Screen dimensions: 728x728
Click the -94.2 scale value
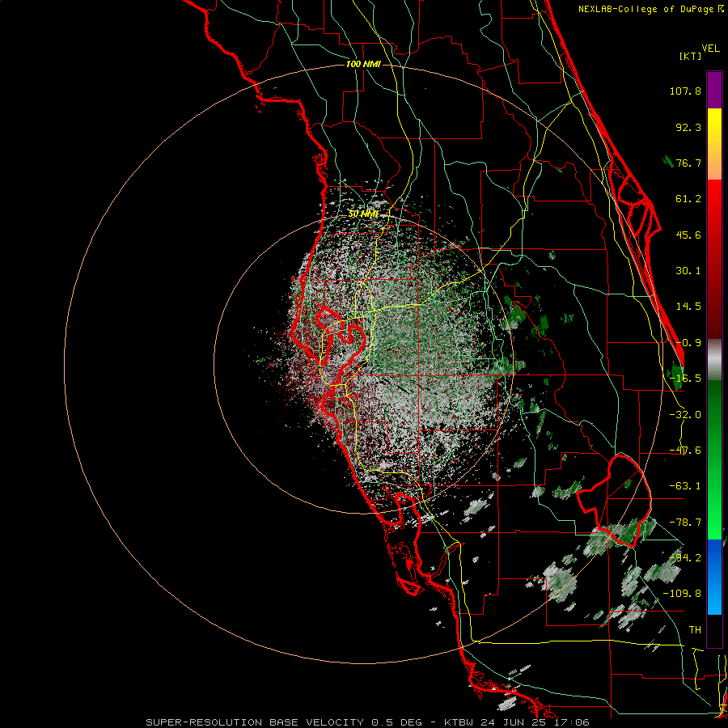point(685,557)
